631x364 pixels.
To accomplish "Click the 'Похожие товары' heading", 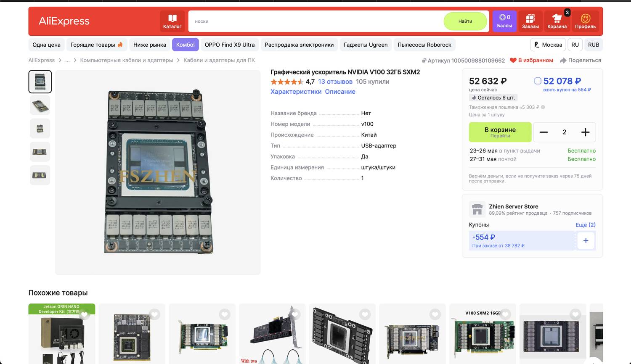I will point(58,293).
